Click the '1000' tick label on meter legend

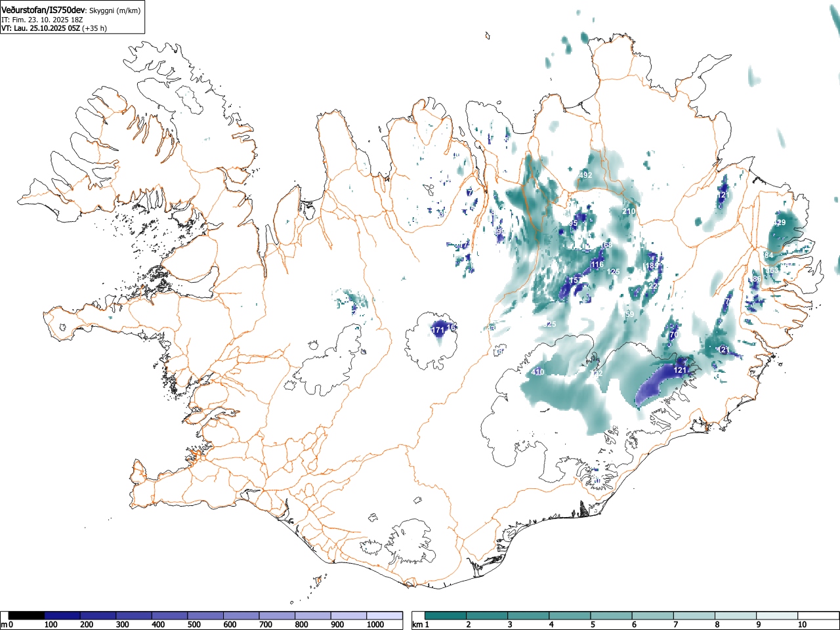click(375, 625)
